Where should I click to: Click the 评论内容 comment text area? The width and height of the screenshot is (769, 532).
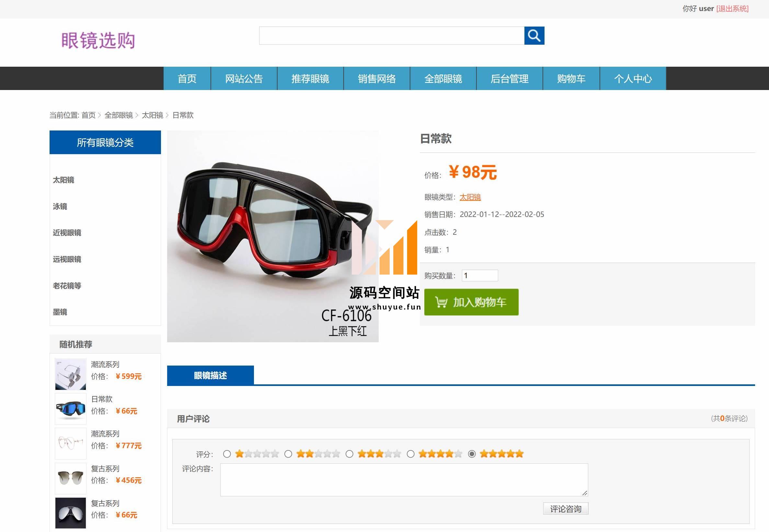[404, 480]
